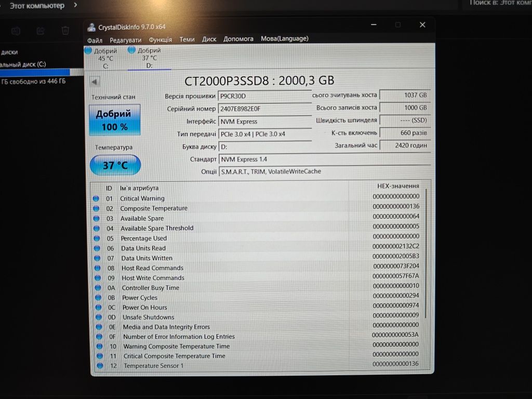Click the total hours value 2420 годин

pos(405,145)
